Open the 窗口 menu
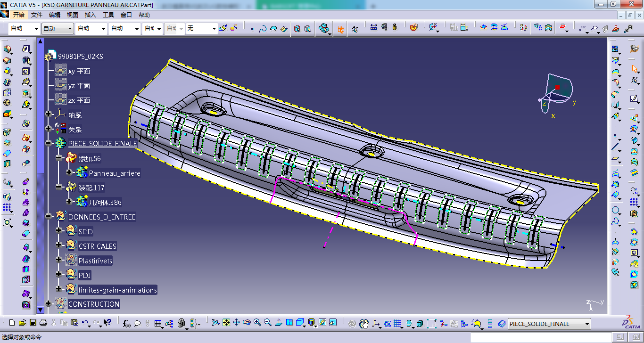The height and width of the screenshot is (343, 644). [x=126, y=15]
